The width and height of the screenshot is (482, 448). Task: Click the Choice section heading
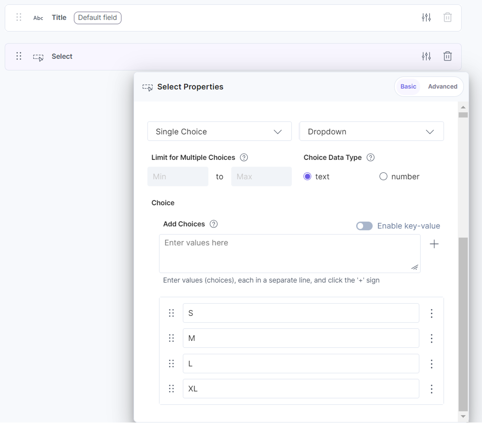[163, 203]
